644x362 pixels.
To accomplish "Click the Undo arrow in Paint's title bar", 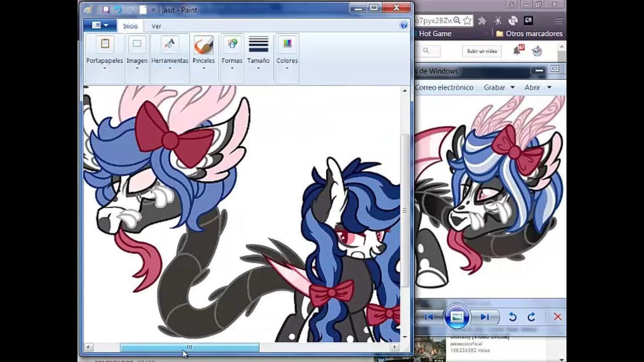I will [118, 10].
